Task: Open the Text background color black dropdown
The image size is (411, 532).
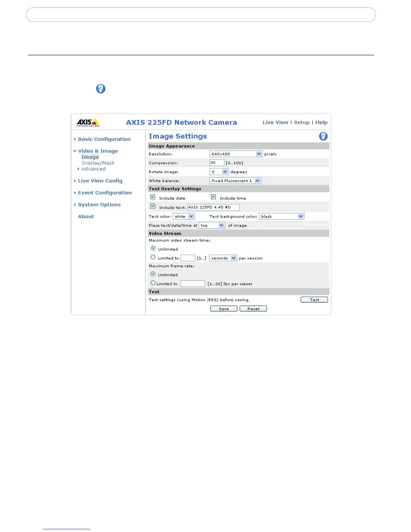Action: pos(282,217)
